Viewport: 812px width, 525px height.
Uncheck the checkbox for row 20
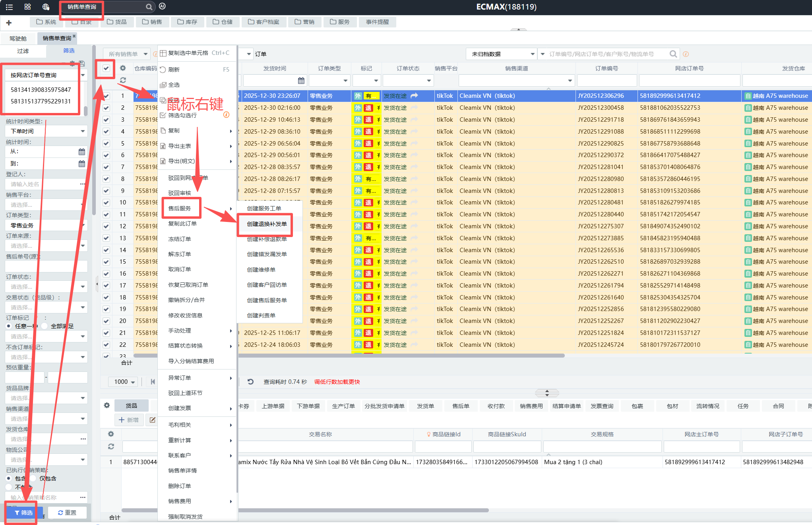click(x=107, y=321)
